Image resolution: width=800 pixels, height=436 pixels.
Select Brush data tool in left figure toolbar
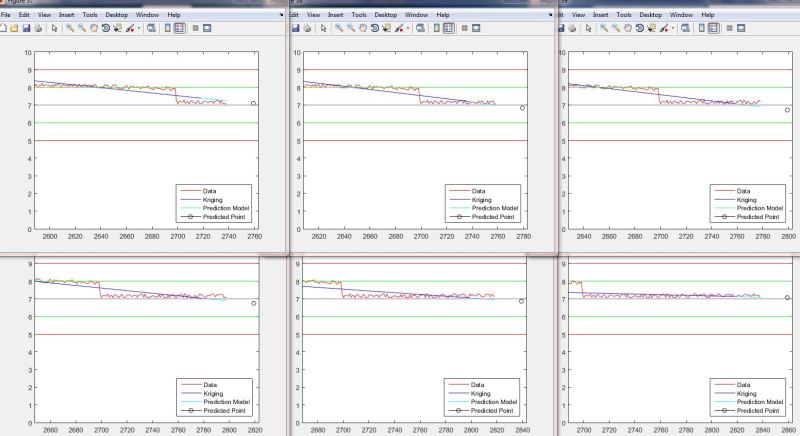pos(130,28)
